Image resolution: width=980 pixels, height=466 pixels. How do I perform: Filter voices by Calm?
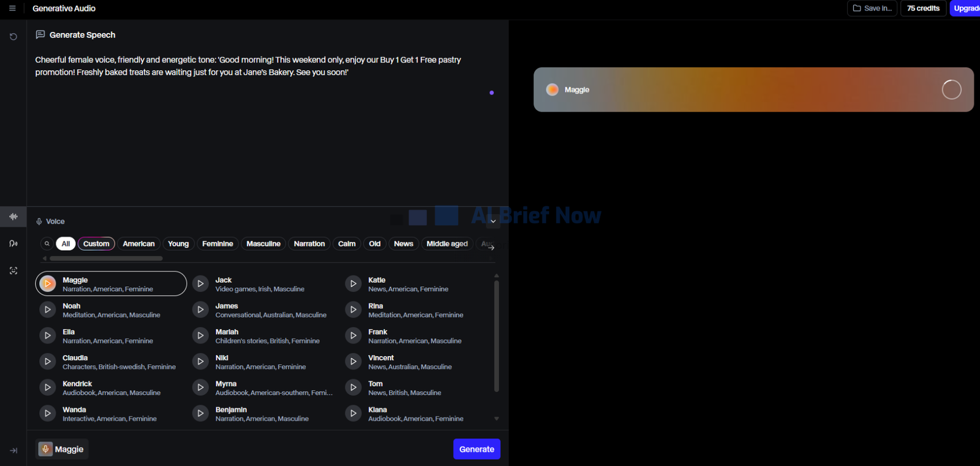point(347,243)
